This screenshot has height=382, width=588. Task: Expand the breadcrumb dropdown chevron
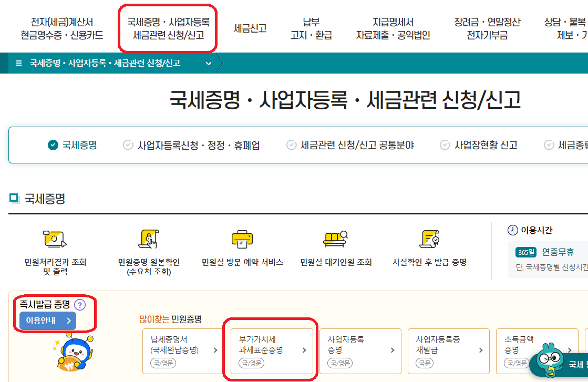tap(209, 63)
